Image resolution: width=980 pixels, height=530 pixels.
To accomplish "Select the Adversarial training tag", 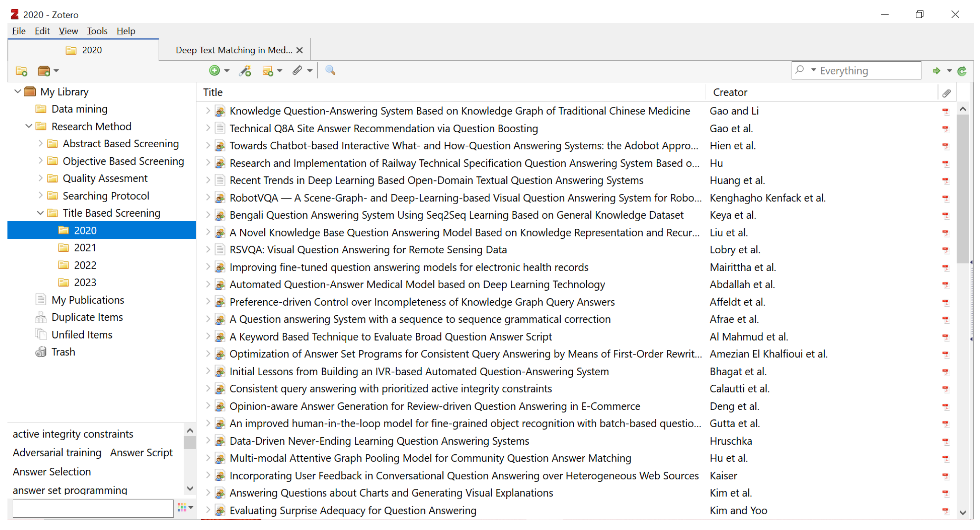I will pyautogui.click(x=57, y=453).
